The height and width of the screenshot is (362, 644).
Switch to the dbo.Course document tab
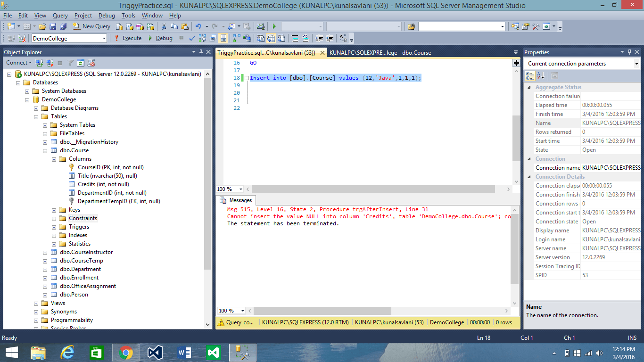[x=380, y=53]
